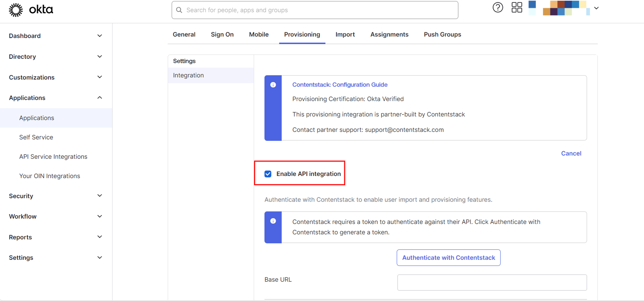644x301 pixels.
Task: Expand the Workflow menu chevron
Action: pos(99,216)
